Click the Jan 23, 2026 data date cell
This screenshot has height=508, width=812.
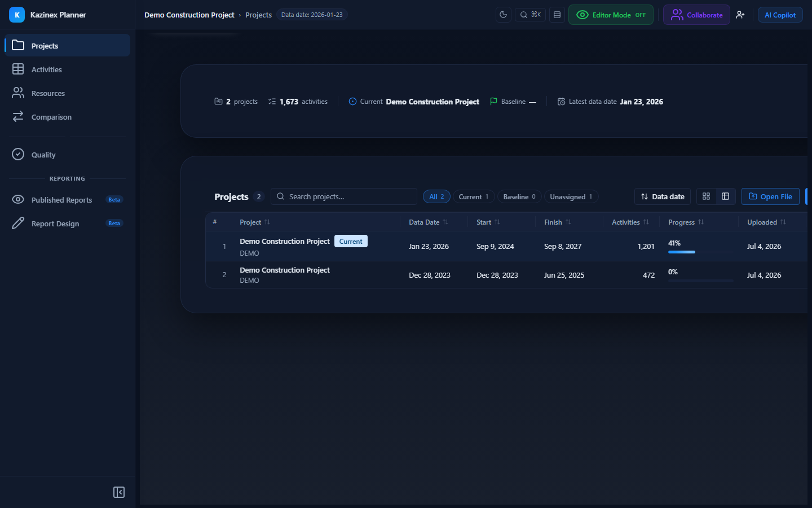coord(429,246)
